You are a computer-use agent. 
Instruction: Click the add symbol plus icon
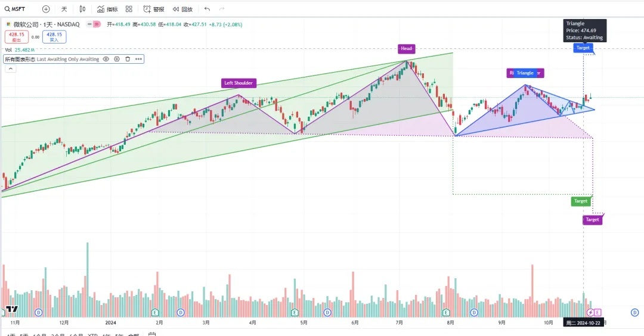click(x=46, y=9)
